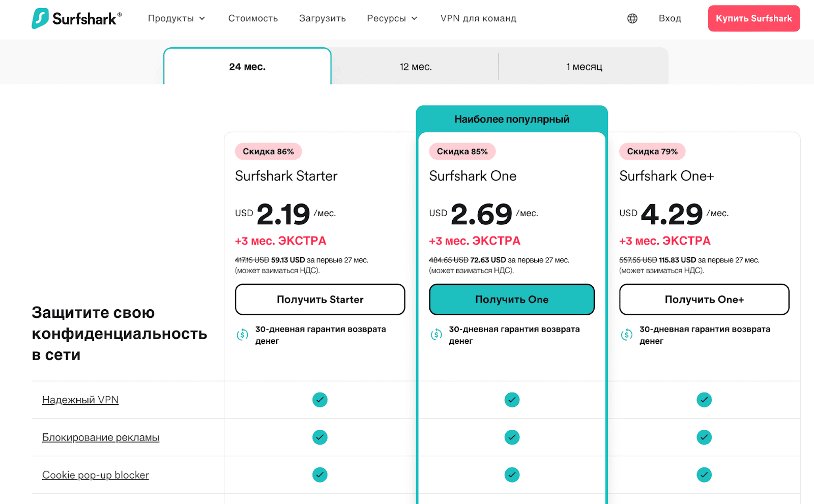The width and height of the screenshot is (814, 504).
Task: Open the Стоимость page
Action: pos(253,18)
